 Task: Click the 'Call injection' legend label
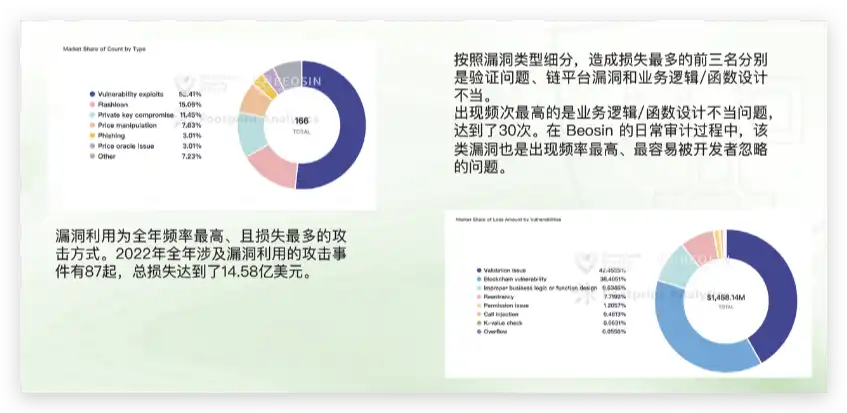coord(501,314)
